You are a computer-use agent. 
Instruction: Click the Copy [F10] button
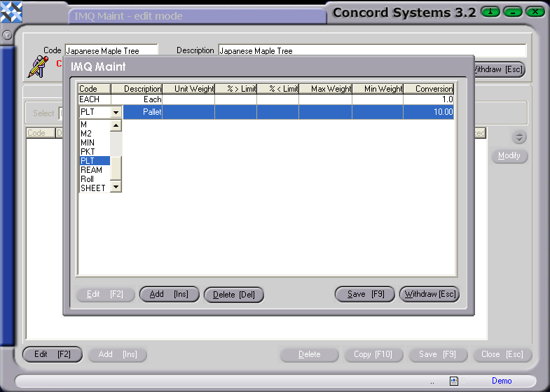[373, 354]
